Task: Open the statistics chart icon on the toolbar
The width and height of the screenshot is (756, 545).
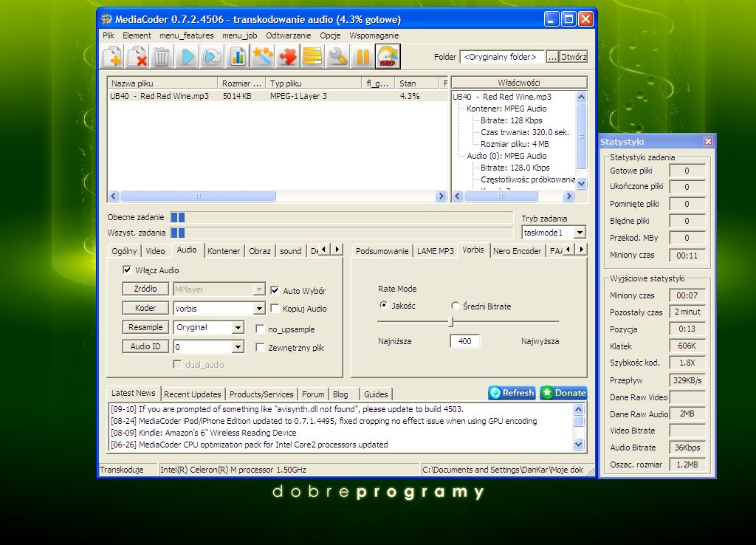Action: [x=236, y=56]
